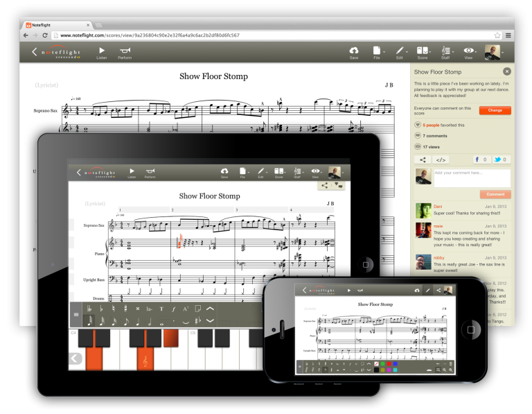
Task: Collapse tablet palette with down chevron
Action: [210, 320]
